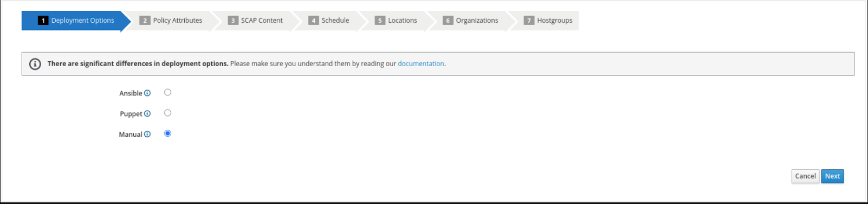Select the Puppet deployment radio button

167,113
